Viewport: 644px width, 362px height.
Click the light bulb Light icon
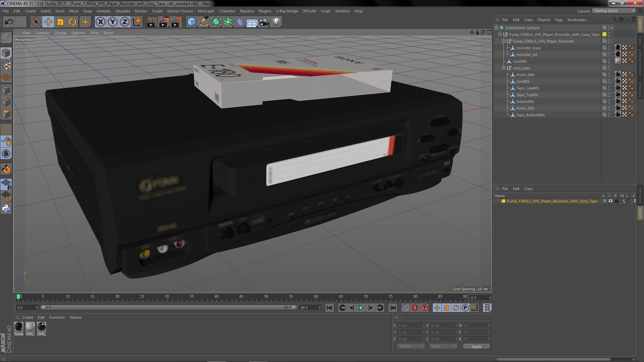(276, 22)
